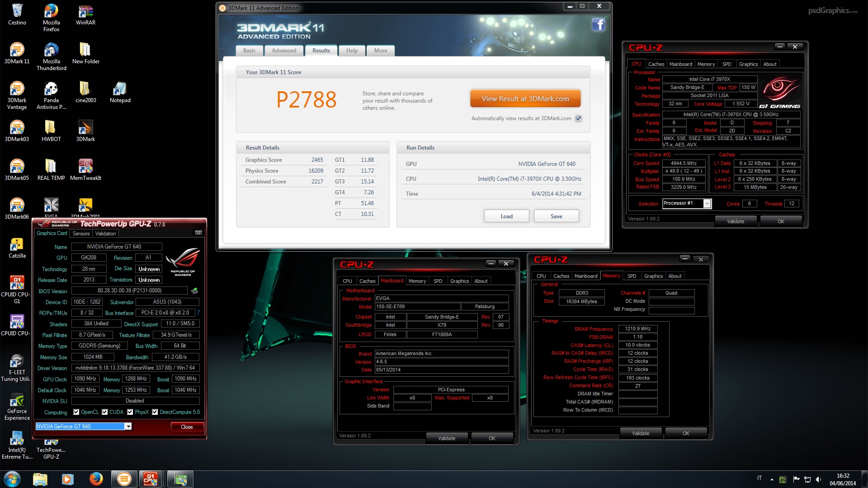This screenshot has width=868, height=488.
Task: Open REAL TEMP desktop icon
Action: (x=51, y=170)
